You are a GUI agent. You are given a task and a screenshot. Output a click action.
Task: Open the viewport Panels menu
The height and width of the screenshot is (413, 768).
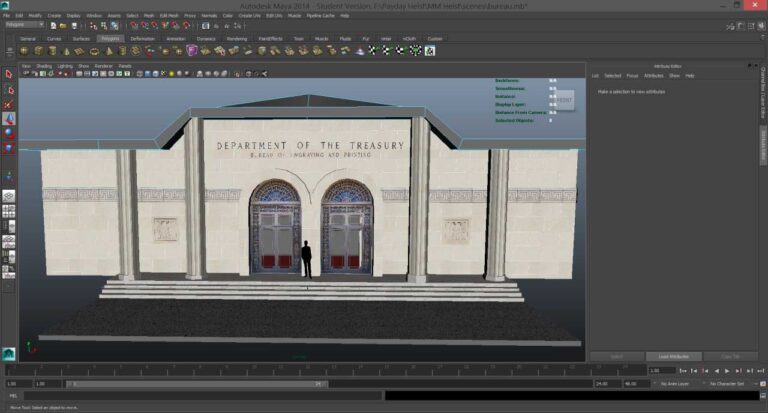point(125,66)
